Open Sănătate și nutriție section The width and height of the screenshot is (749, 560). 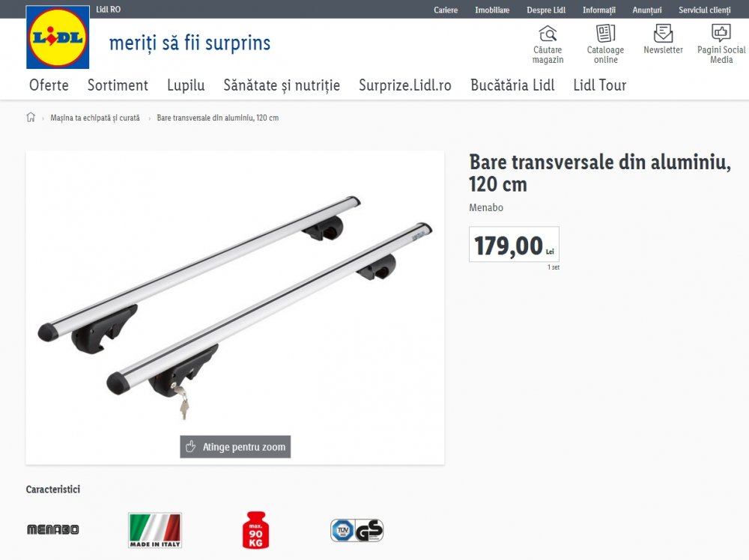282,85
